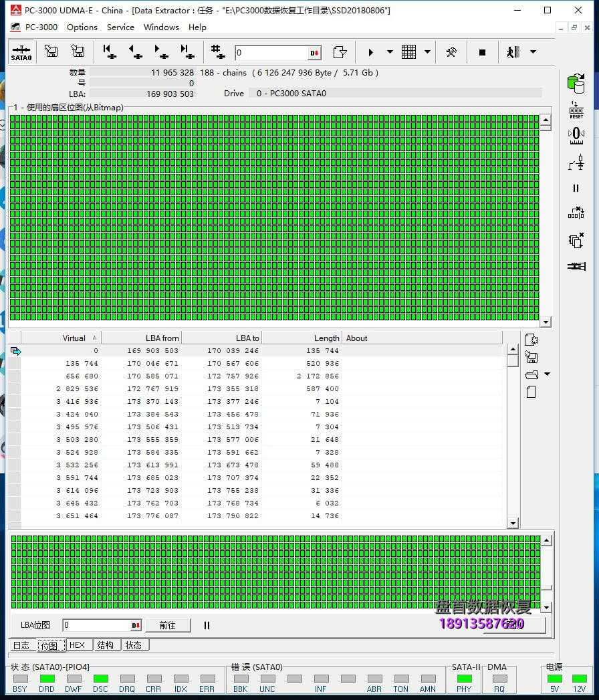Expand the dropdown next to the exit icon
Image resolution: width=599 pixels, height=700 pixels.
coord(533,52)
